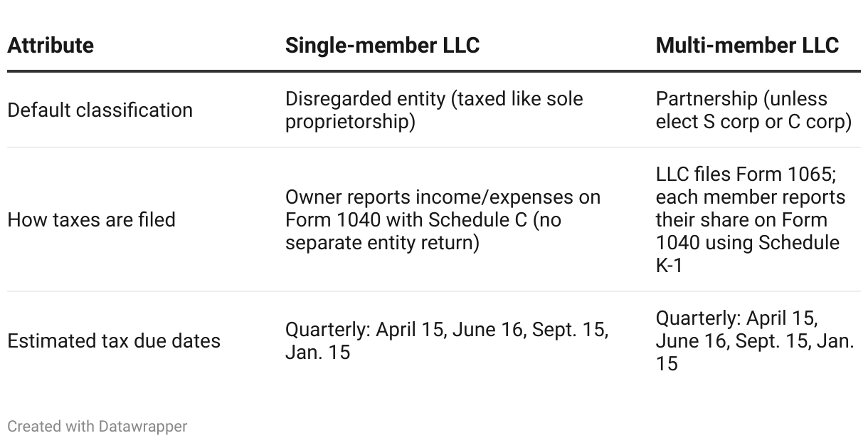The image size is (868, 443).
Task: Click the How taxes are filed label
Action: (91, 220)
